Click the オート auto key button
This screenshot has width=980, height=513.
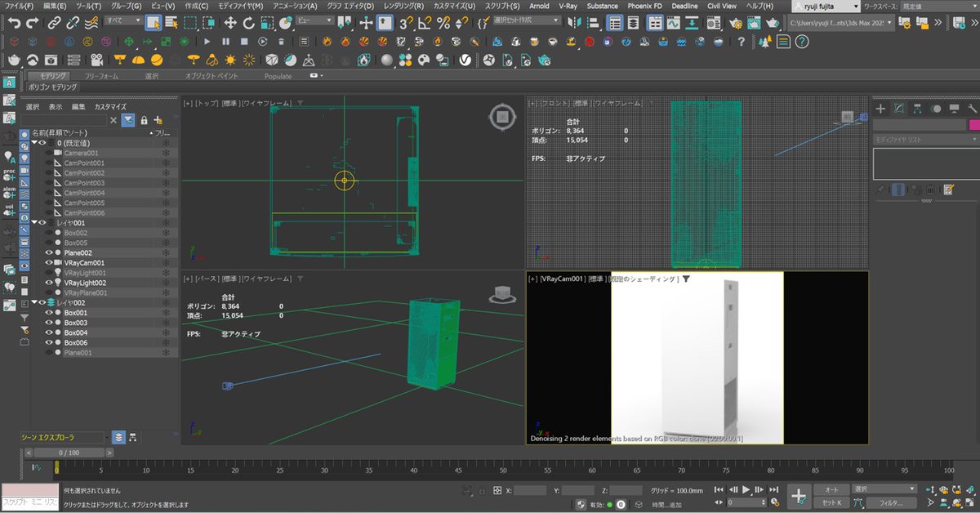coord(831,489)
